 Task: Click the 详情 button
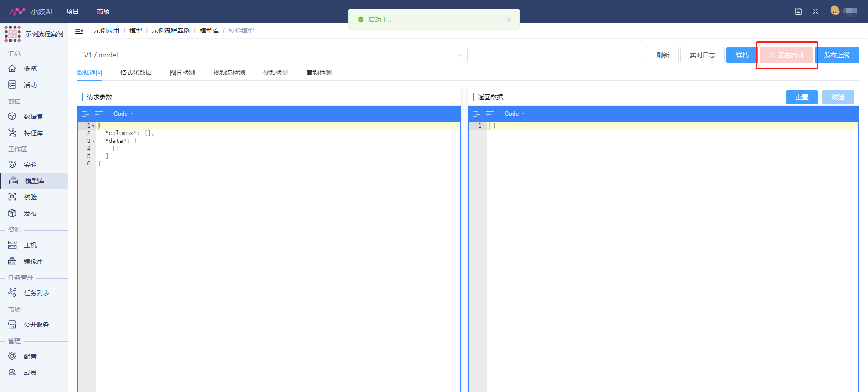742,55
